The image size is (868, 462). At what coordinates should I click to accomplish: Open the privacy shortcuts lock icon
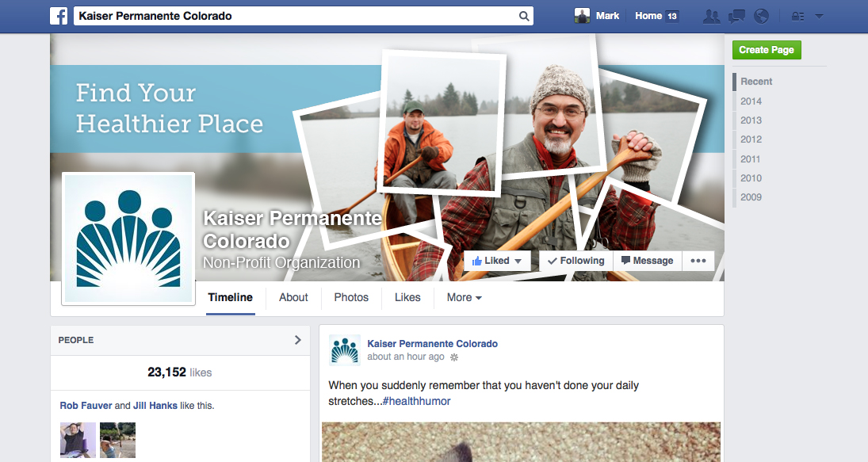click(797, 17)
